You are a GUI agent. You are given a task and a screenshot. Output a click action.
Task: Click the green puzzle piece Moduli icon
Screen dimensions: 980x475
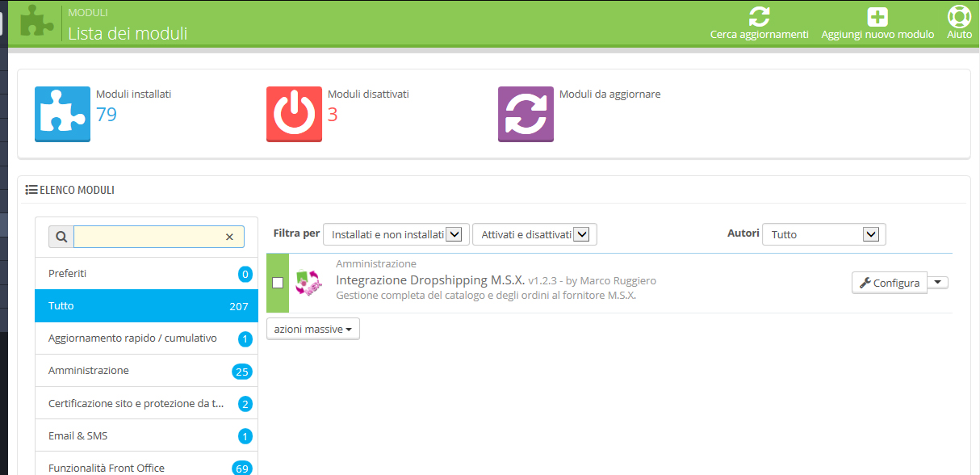[36, 22]
